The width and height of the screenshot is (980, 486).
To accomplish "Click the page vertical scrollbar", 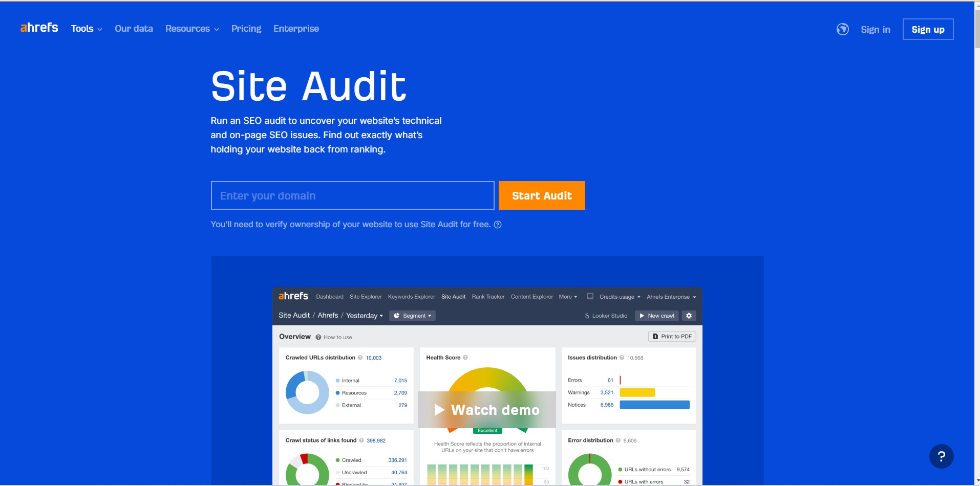I will pos(977,30).
